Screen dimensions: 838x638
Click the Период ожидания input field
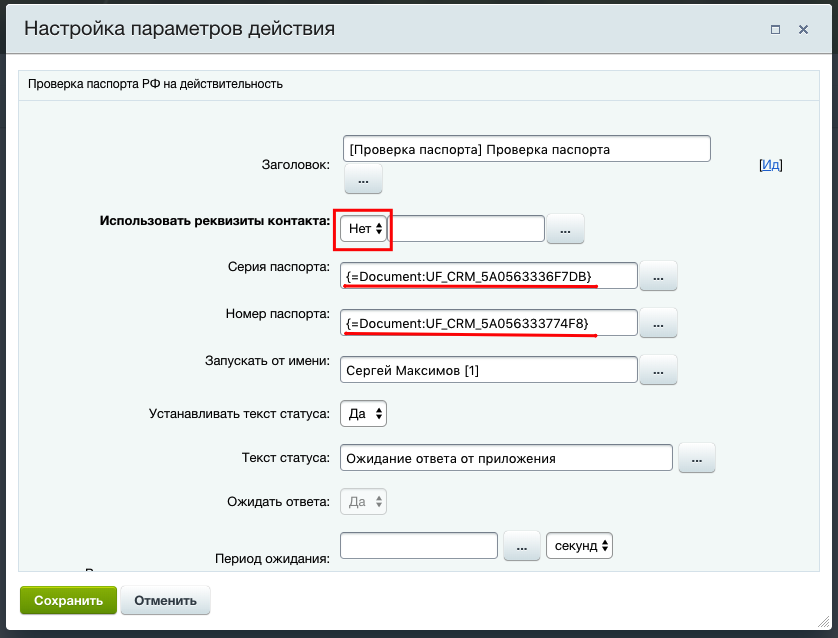tap(419, 546)
